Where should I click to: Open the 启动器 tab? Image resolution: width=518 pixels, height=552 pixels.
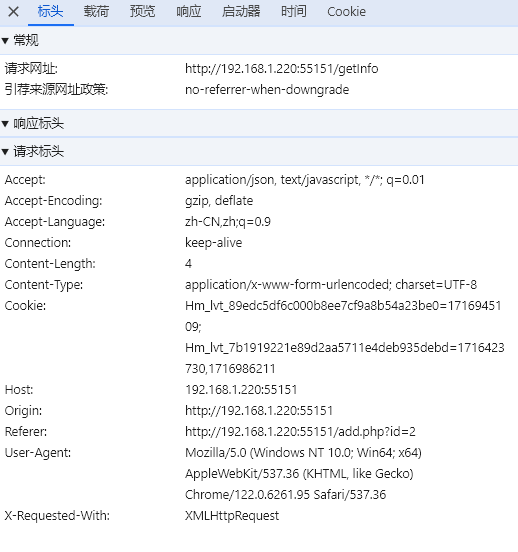(241, 12)
